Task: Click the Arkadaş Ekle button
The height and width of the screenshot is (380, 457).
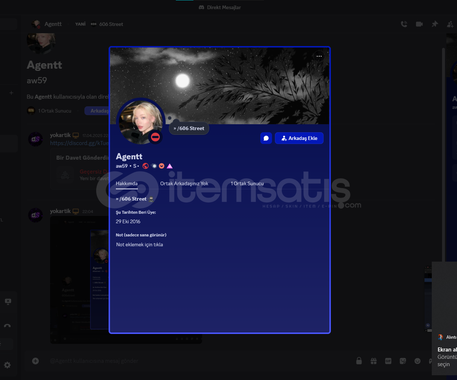Action: pos(299,138)
